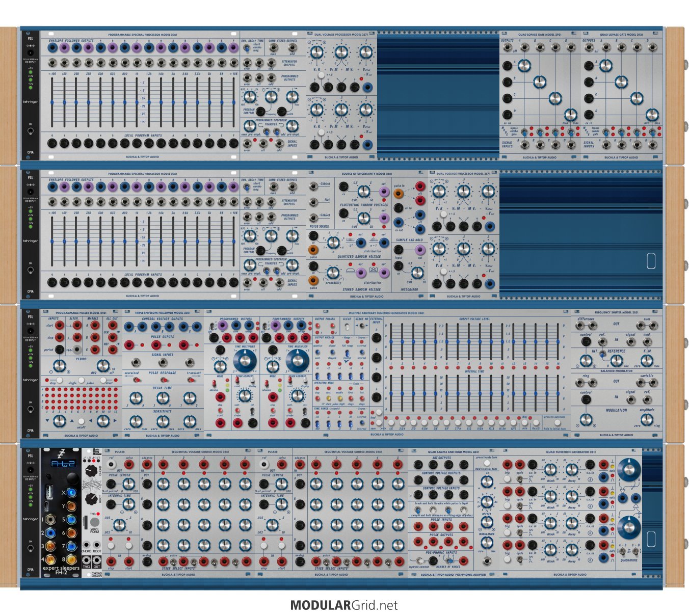Push the 1/C keyboard button on Model 248t
689x616 pixels.
tap(391, 423)
